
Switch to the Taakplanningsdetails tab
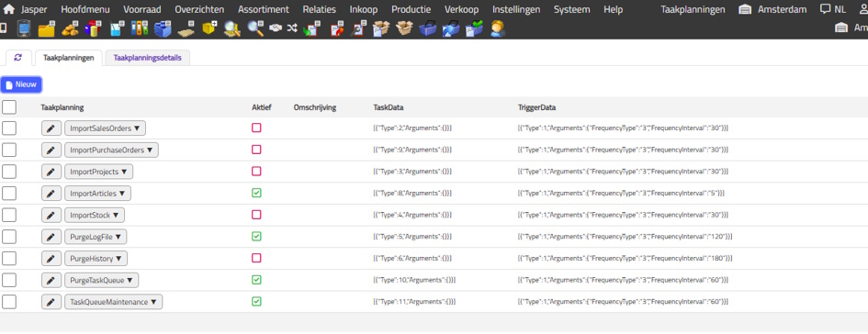click(147, 58)
